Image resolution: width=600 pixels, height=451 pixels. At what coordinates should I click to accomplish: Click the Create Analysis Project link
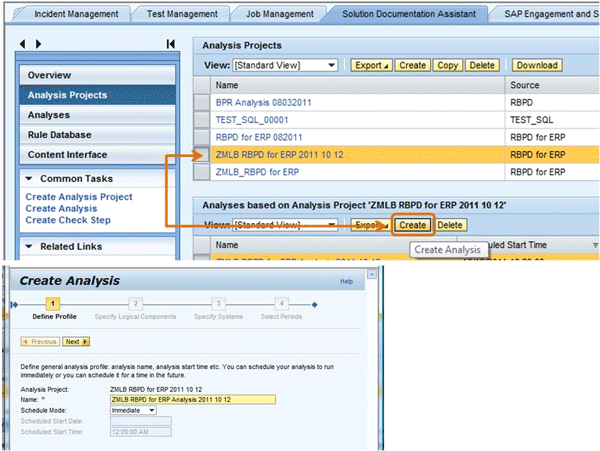point(78,197)
